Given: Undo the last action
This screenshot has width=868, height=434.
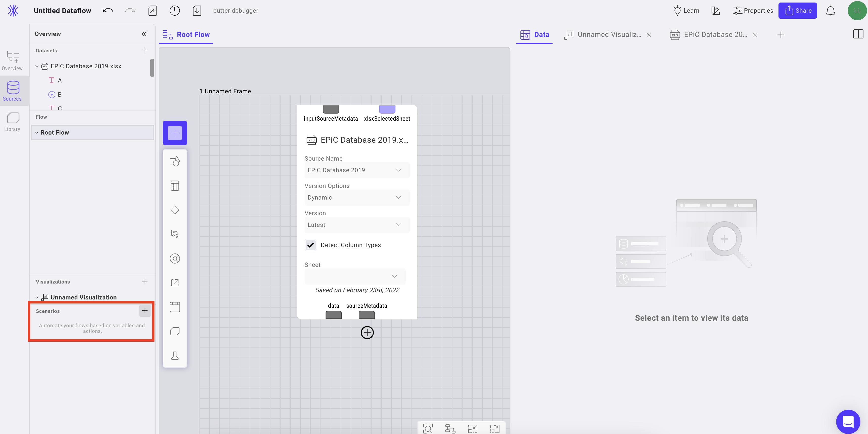Looking at the screenshot, I should click(x=108, y=10).
